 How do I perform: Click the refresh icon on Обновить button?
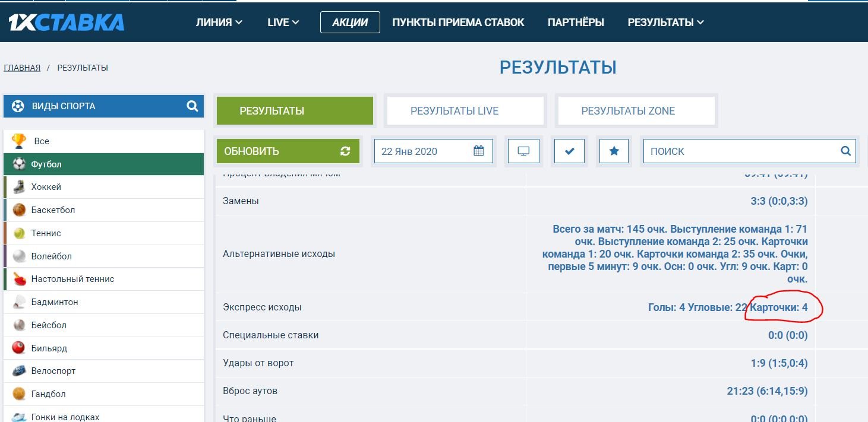point(345,151)
